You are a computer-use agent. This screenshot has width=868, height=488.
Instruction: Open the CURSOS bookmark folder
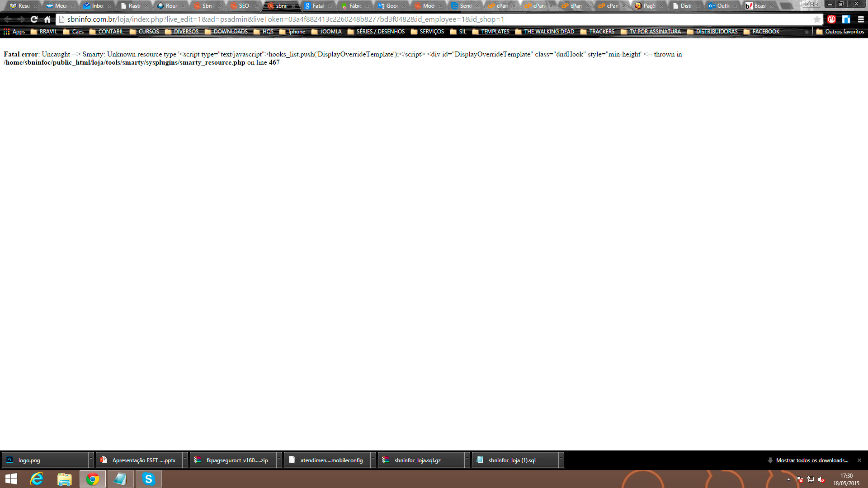tap(144, 32)
